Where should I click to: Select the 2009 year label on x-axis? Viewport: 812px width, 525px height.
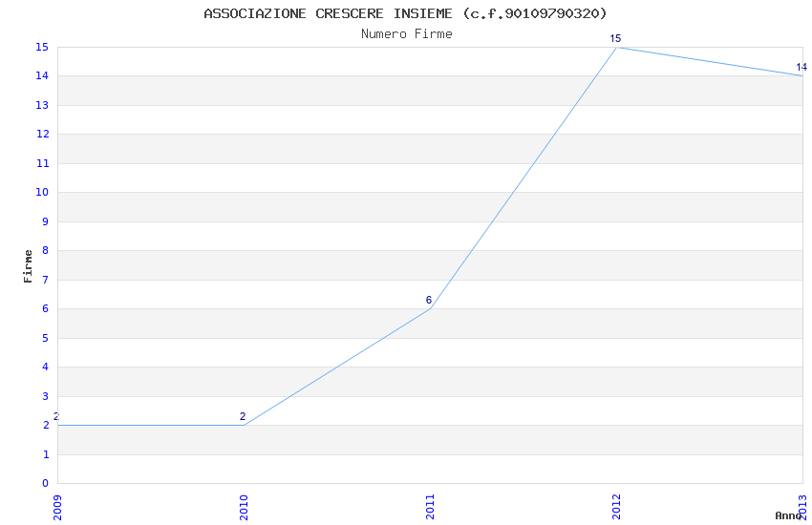pos(57,505)
